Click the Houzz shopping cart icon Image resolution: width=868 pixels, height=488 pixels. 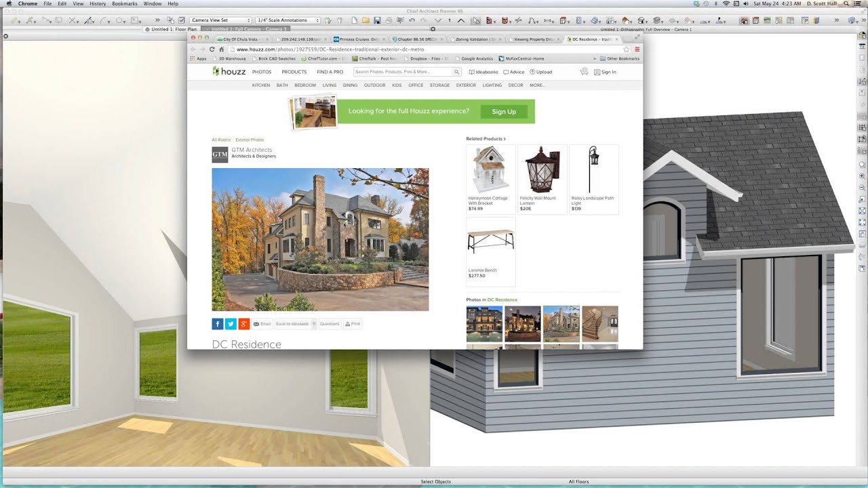click(584, 72)
